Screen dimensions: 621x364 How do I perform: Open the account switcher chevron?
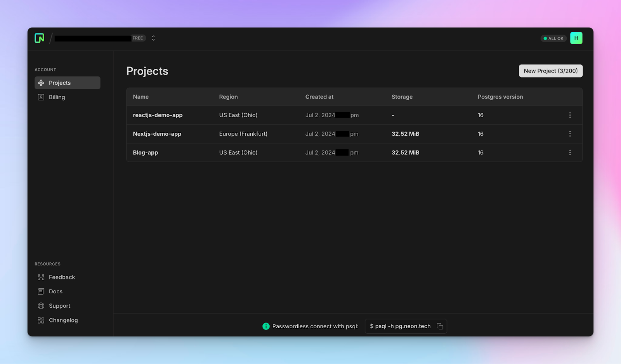153,38
